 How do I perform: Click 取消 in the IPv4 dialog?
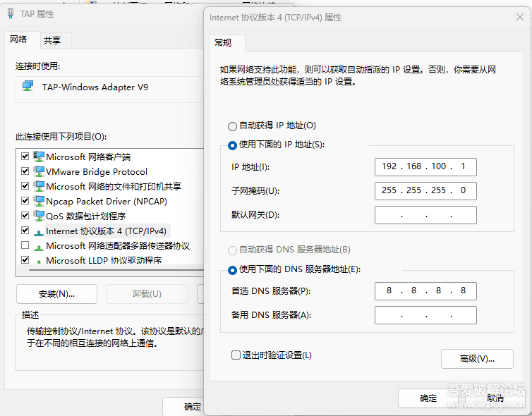pos(495,398)
